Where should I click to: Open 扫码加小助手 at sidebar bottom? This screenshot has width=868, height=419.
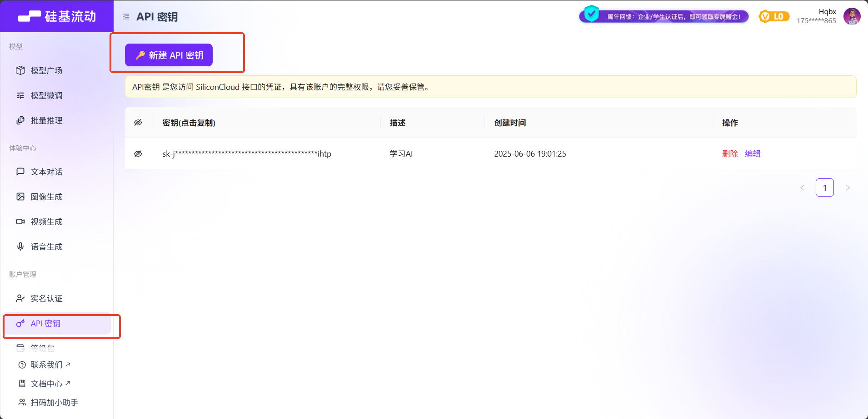tap(54, 402)
